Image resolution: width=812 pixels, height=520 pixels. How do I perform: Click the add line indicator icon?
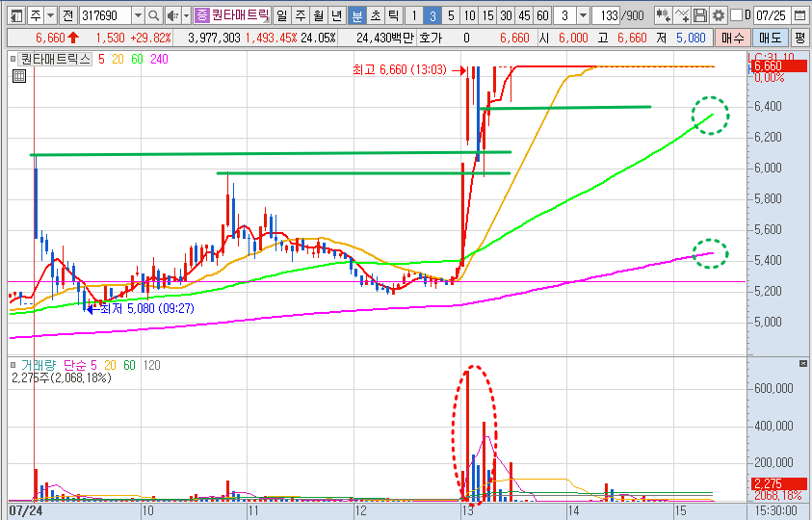(x=682, y=16)
